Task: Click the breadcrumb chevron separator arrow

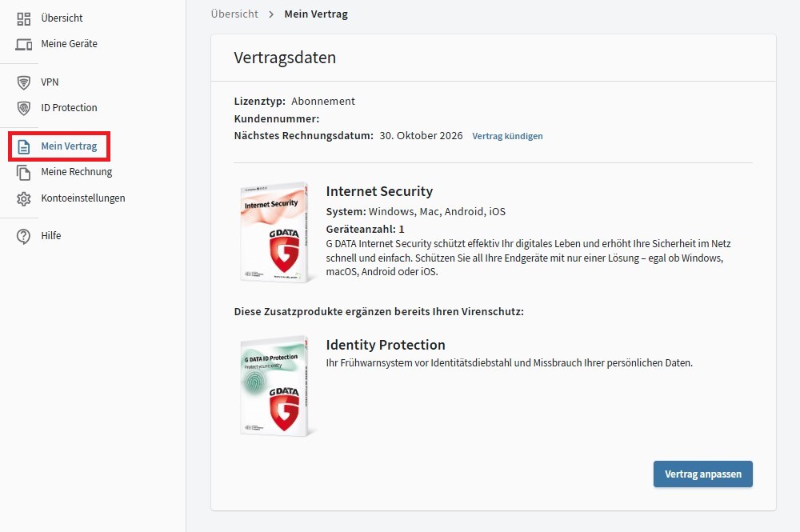Action: coord(271,14)
